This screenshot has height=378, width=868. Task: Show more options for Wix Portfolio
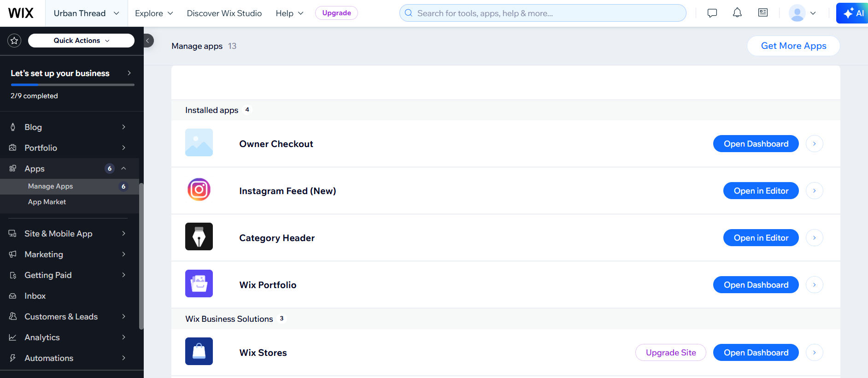(x=815, y=285)
